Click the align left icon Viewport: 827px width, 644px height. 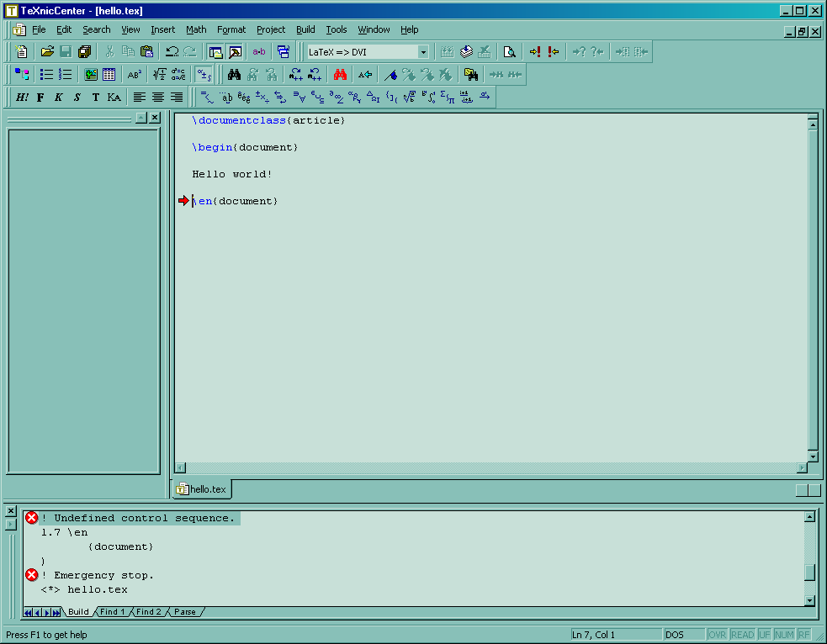coord(140,97)
